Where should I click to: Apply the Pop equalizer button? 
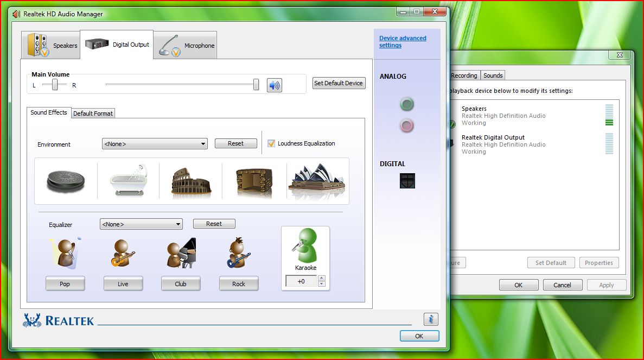point(65,284)
